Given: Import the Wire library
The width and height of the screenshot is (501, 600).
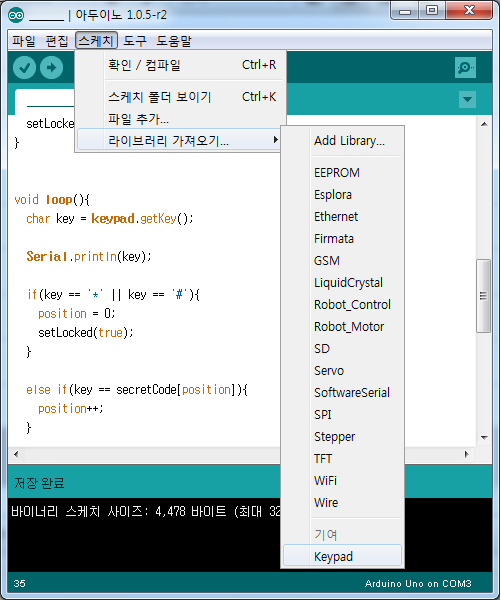Looking at the screenshot, I should pos(343,502).
